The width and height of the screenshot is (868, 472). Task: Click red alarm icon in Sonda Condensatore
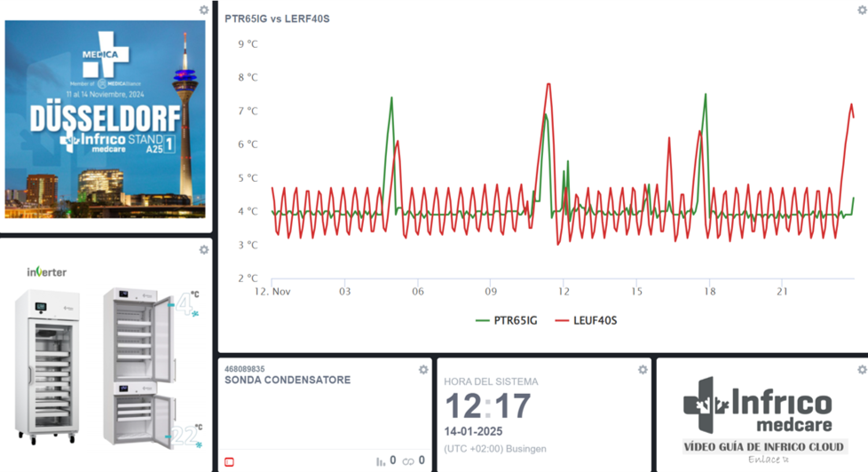pos(230,461)
